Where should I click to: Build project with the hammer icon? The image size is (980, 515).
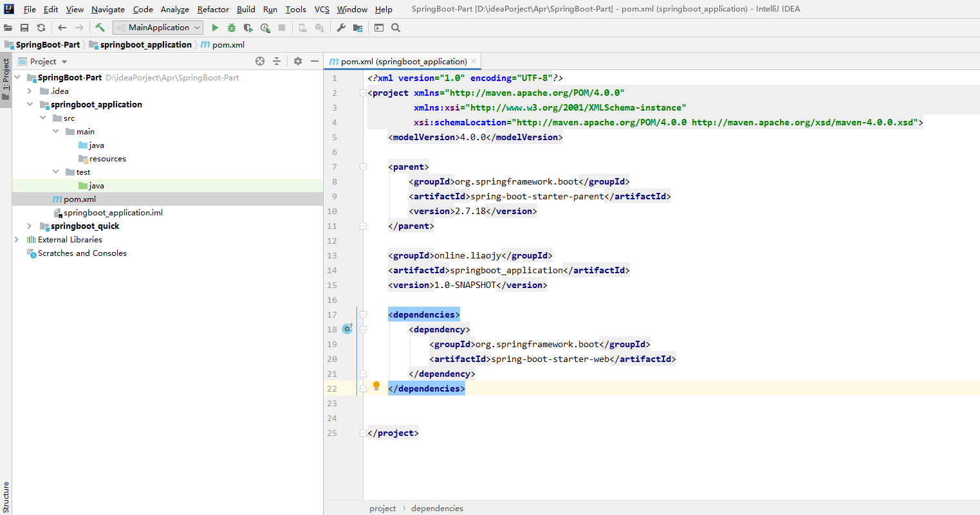click(x=100, y=28)
